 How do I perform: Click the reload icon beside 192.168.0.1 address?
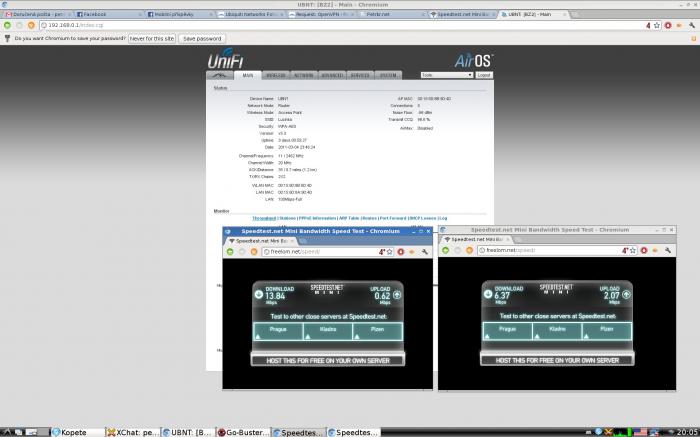pyautogui.click(x=31, y=25)
